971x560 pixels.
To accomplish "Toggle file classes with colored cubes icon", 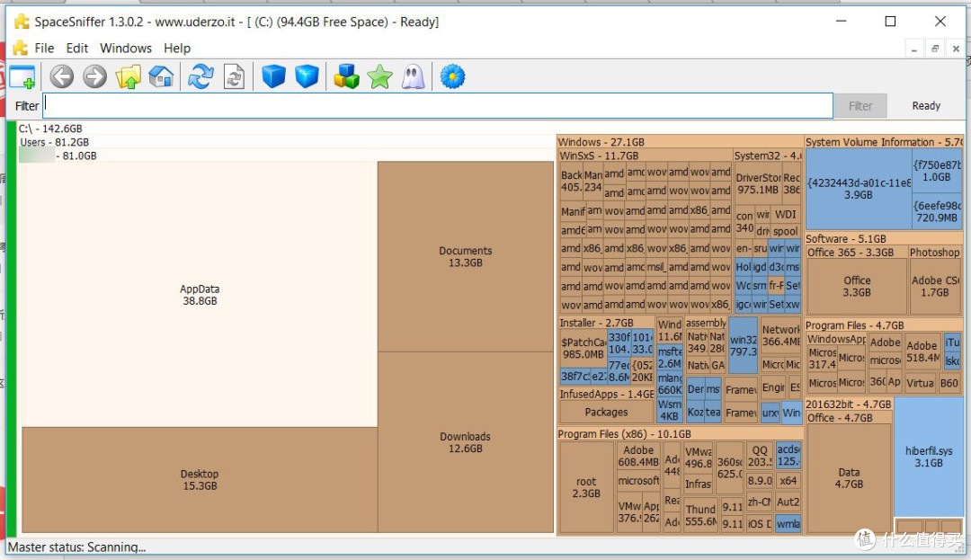I will (346, 77).
